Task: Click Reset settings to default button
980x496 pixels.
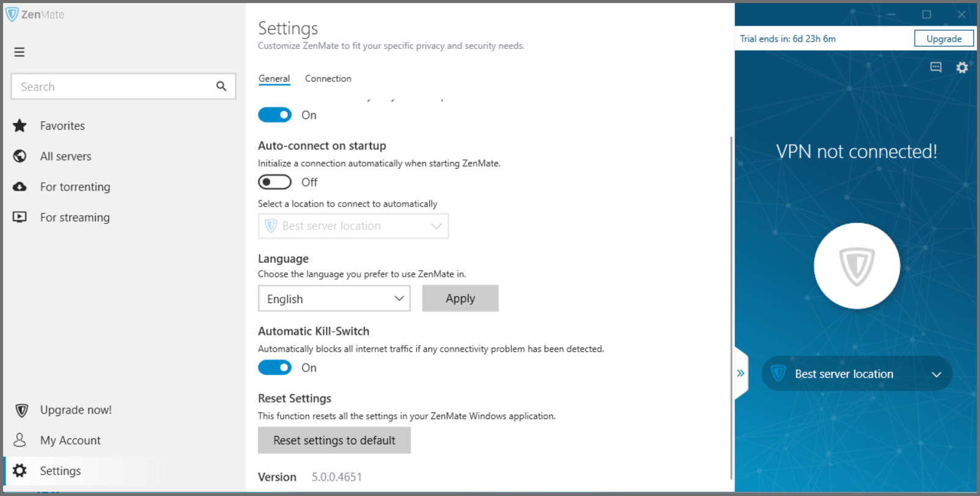Action: point(334,440)
